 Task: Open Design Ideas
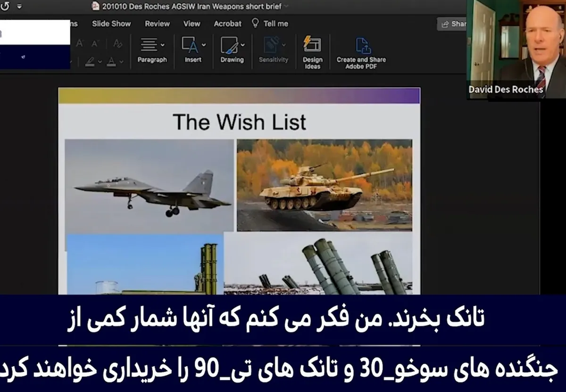(x=312, y=52)
